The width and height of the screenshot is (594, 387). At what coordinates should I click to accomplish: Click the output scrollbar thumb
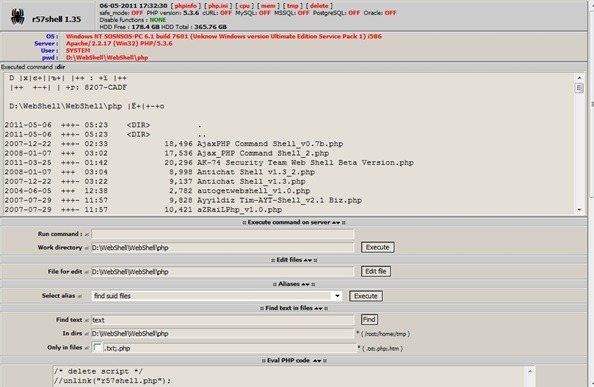(579, 88)
